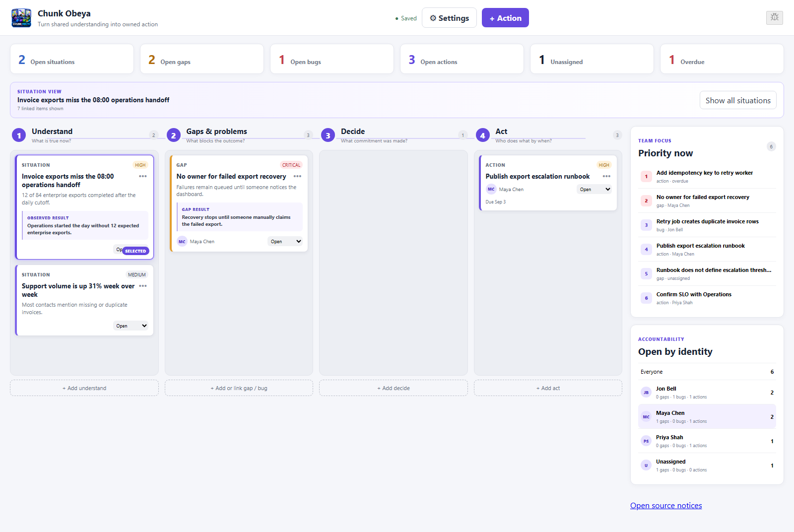Filter by Unassigned stat card
This screenshot has width=794, height=532.
[592, 59]
